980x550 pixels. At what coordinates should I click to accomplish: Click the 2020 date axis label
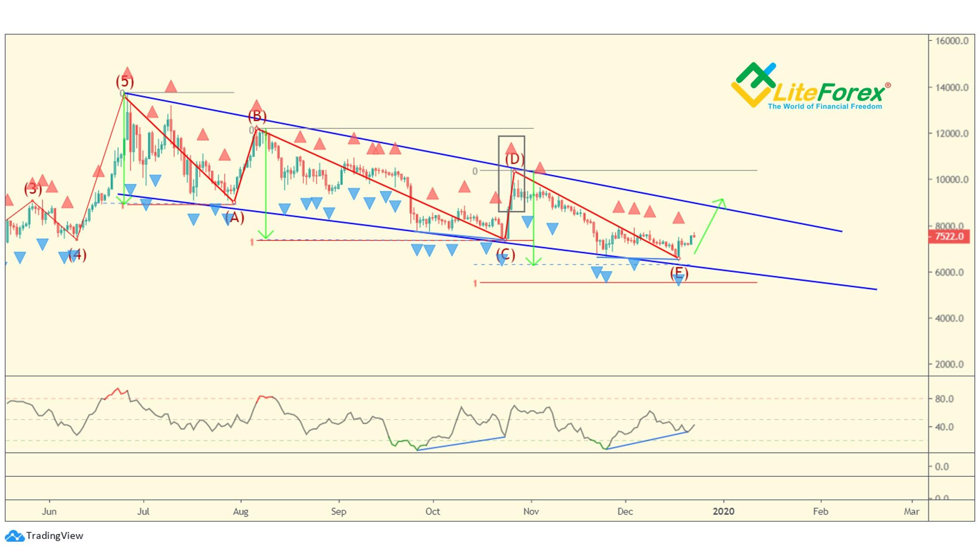click(723, 511)
